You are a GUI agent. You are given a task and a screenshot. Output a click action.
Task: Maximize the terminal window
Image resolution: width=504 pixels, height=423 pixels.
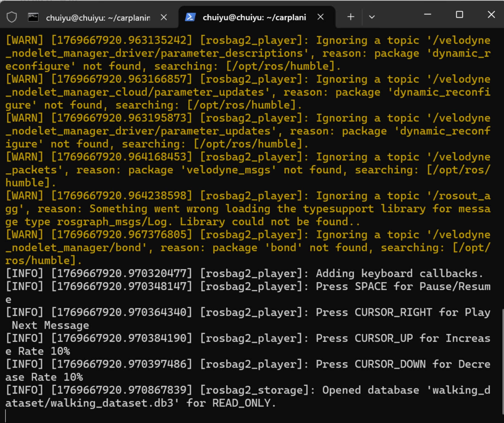click(459, 15)
